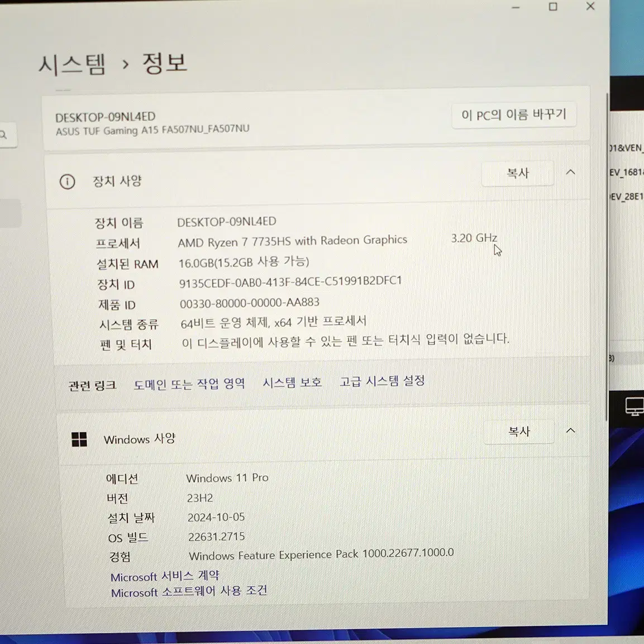This screenshot has width=644, height=644.
Task: Click the 이 PC의 이름 바꾸기 button
Action: [x=514, y=115]
